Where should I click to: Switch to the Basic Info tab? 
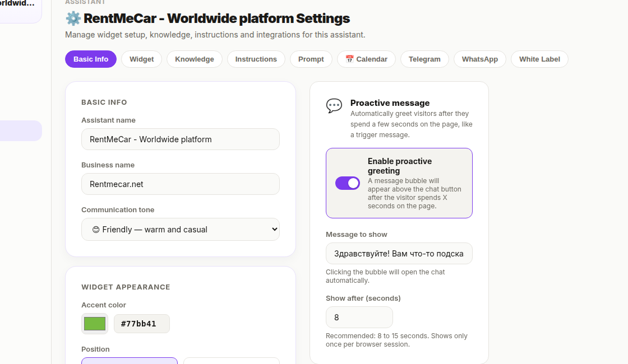coord(91,59)
